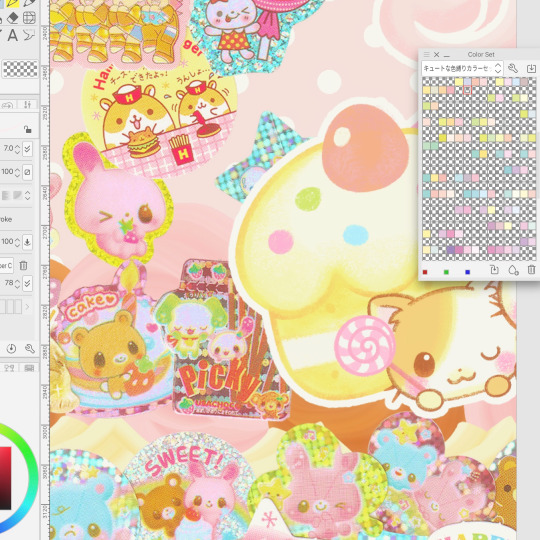The width and height of the screenshot is (540, 540).
Task: Click the small red square in Color Set footer
Action: tap(425, 272)
